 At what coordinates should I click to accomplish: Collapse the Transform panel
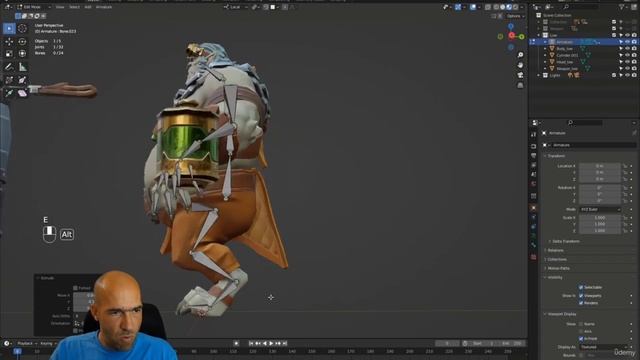point(556,156)
